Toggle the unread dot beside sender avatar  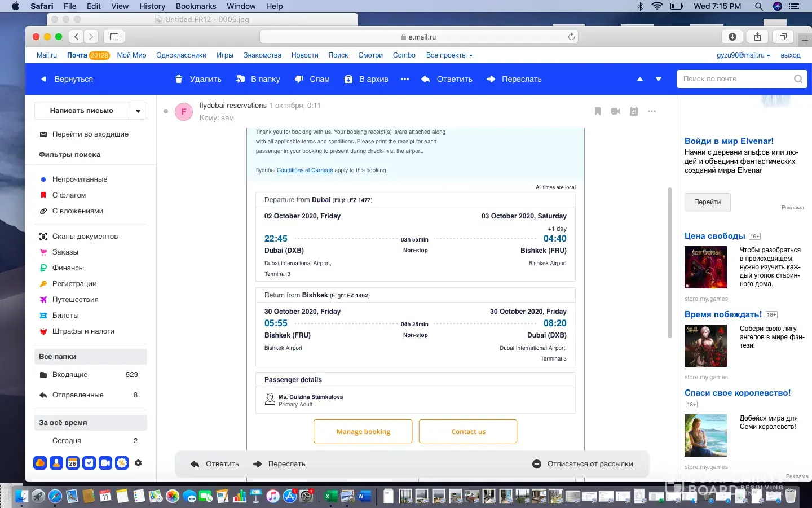166,111
